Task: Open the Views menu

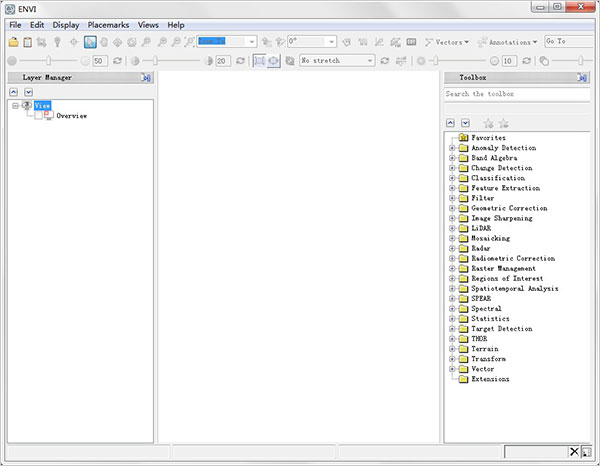Action: coord(148,25)
